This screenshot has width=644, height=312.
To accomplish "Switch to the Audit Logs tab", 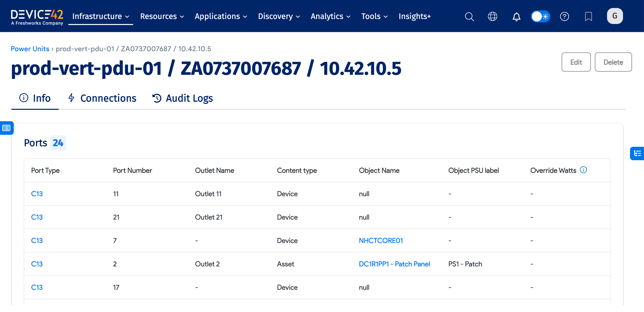I will 183,98.
